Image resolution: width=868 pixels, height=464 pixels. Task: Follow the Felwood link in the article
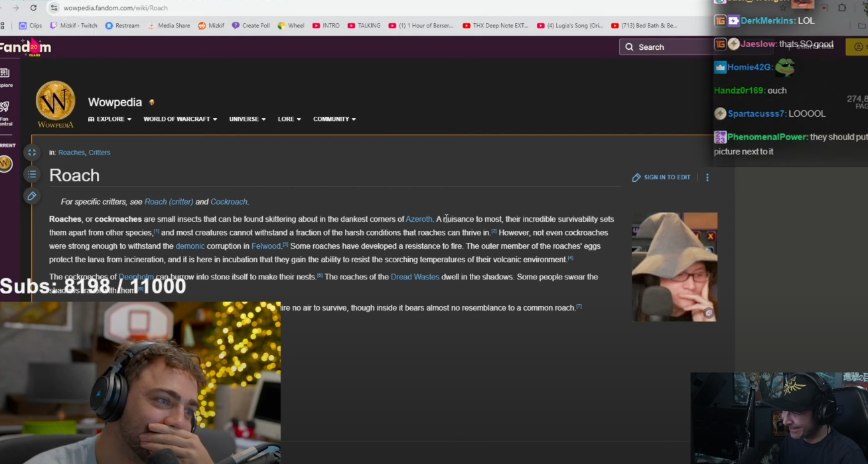click(265, 246)
